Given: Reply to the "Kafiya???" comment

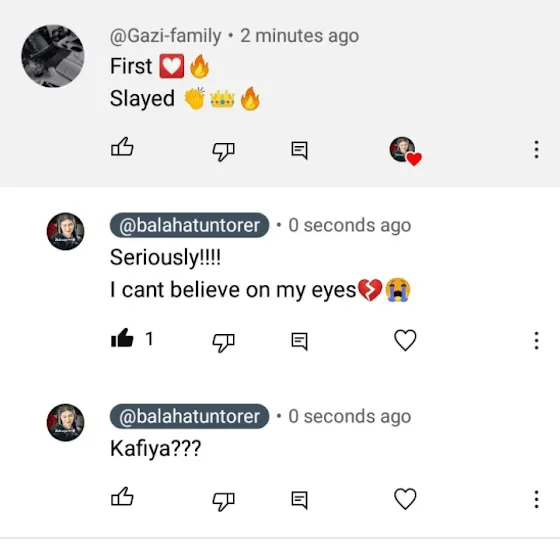Looking at the screenshot, I should 299,500.
